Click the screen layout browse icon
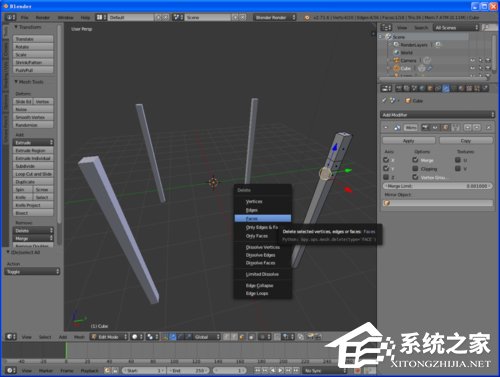This screenshot has width=500, height=377. coord(101,17)
